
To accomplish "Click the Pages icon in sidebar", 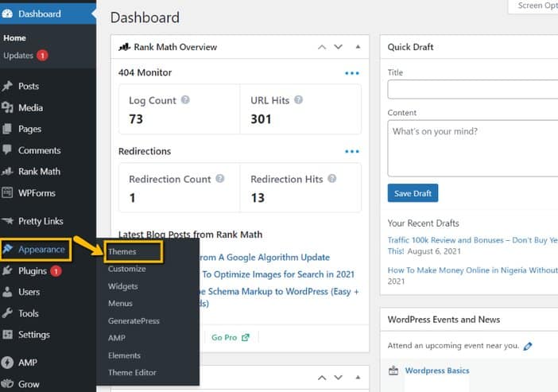I will point(7,129).
